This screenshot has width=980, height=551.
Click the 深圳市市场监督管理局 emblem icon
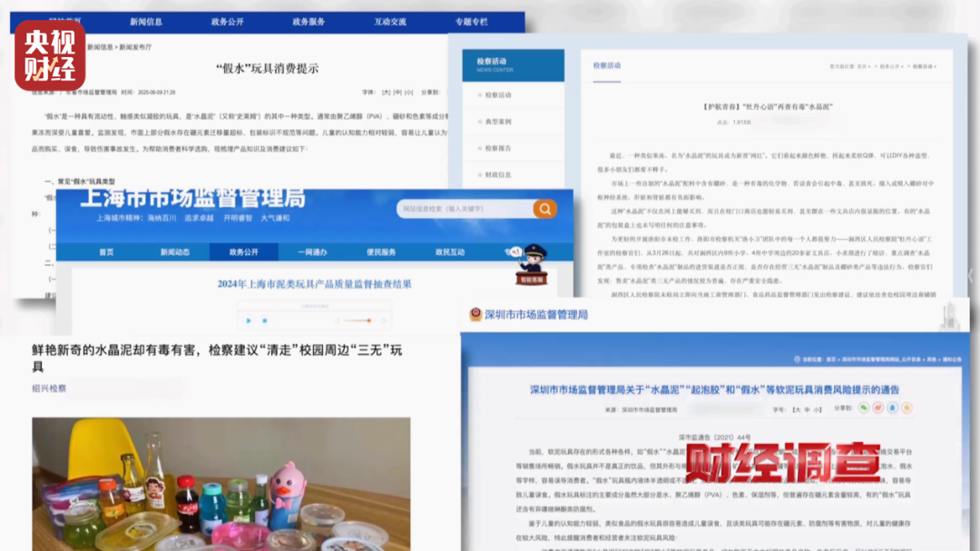[x=476, y=312]
